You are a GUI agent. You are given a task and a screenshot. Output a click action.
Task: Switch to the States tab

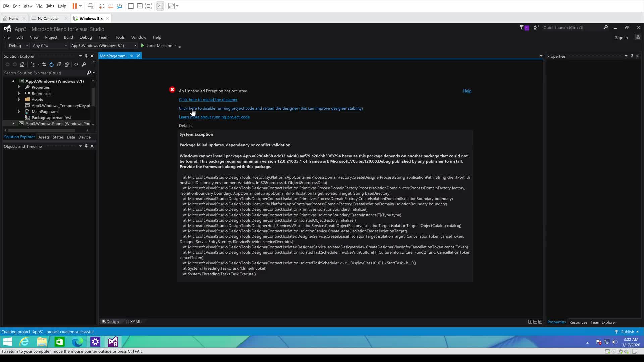pos(58,137)
